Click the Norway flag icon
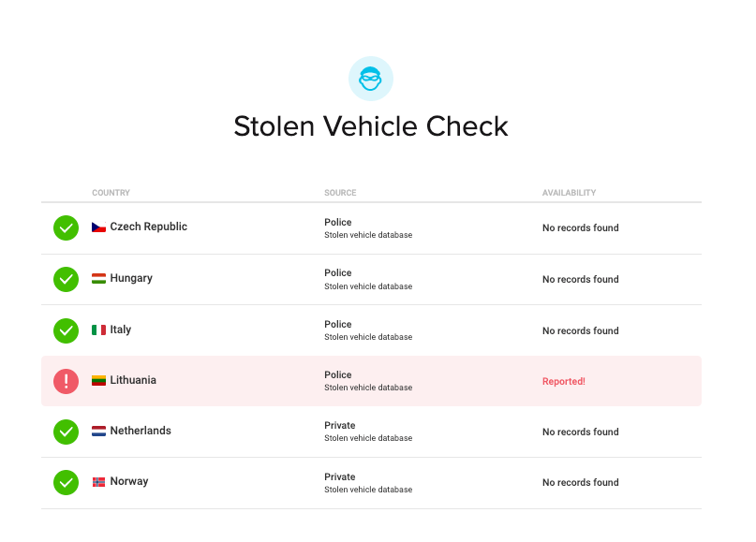756x542 pixels. 98,482
